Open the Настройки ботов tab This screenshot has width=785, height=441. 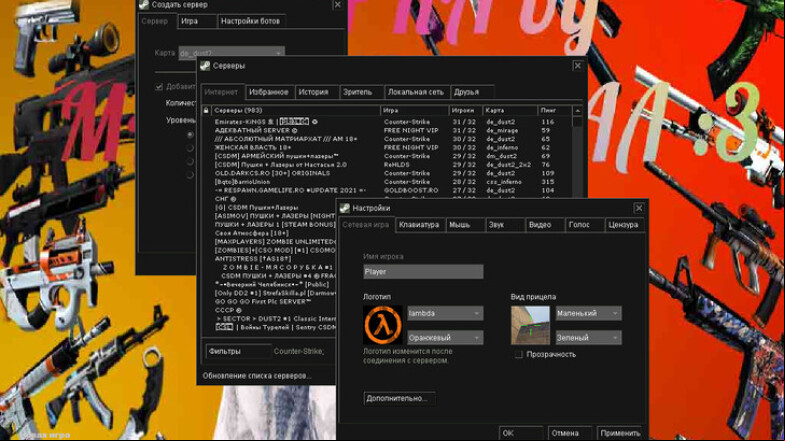tap(250, 21)
